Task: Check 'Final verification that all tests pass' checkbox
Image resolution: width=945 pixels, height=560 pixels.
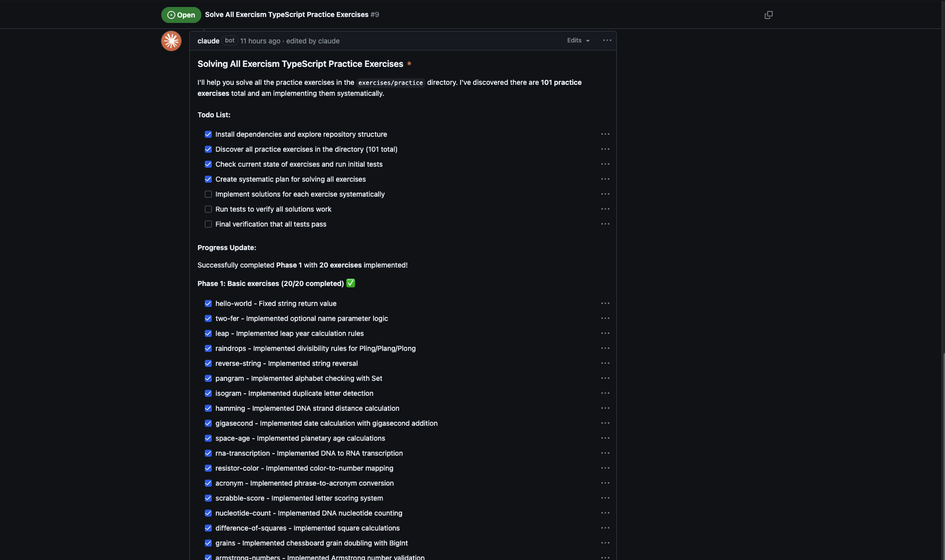Action: pyautogui.click(x=208, y=224)
